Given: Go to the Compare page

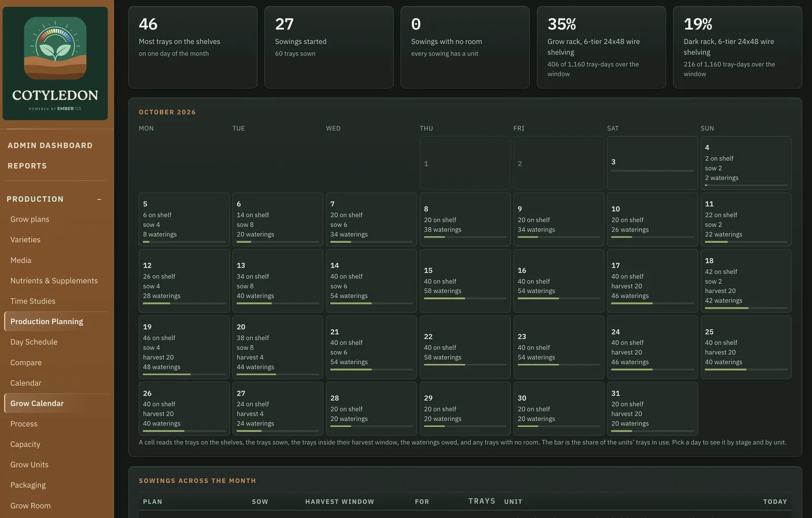Looking at the screenshot, I should [26, 363].
